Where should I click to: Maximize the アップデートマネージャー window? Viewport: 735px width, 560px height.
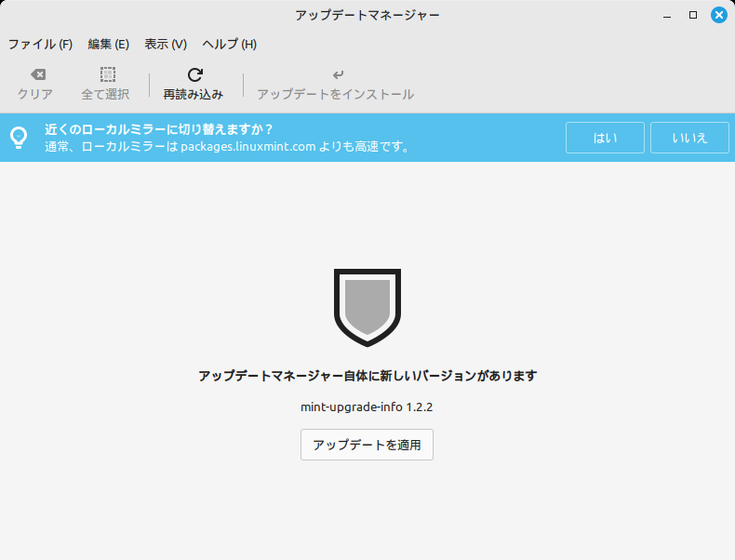(693, 16)
